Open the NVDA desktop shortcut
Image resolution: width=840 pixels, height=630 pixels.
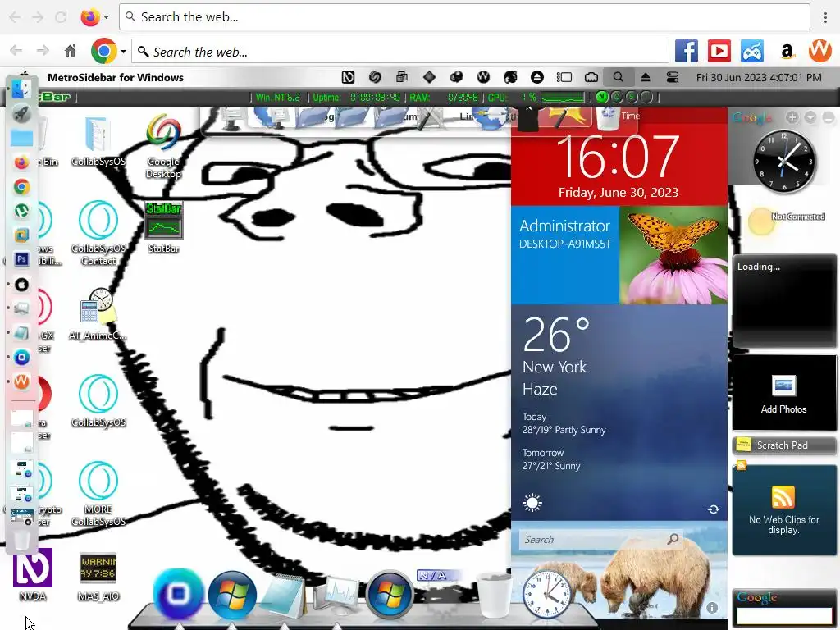33,575
